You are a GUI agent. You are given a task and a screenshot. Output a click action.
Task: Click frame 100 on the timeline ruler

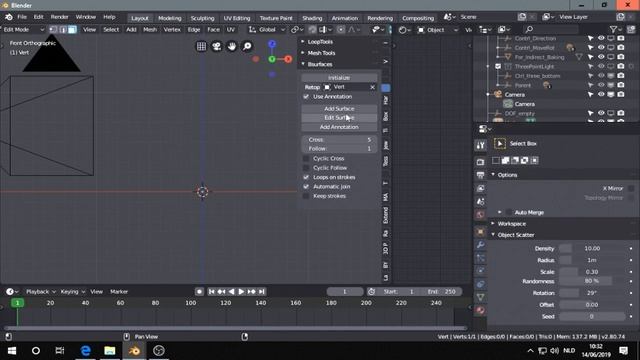(x=191, y=303)
